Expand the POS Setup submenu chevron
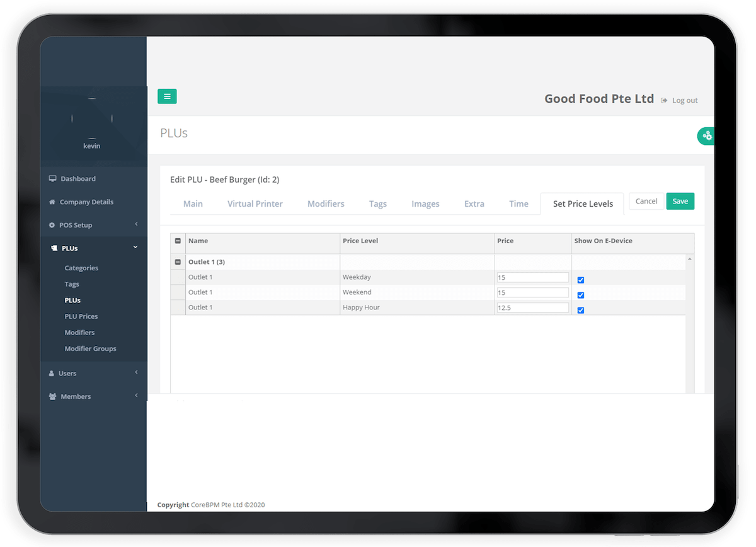 pyautogui.click(x=136, y=224)
